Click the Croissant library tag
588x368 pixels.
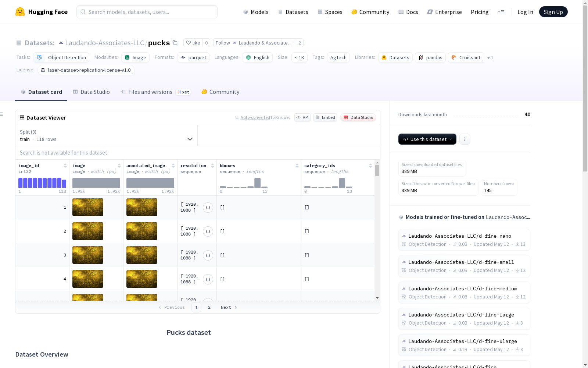[x=466, y=57]
